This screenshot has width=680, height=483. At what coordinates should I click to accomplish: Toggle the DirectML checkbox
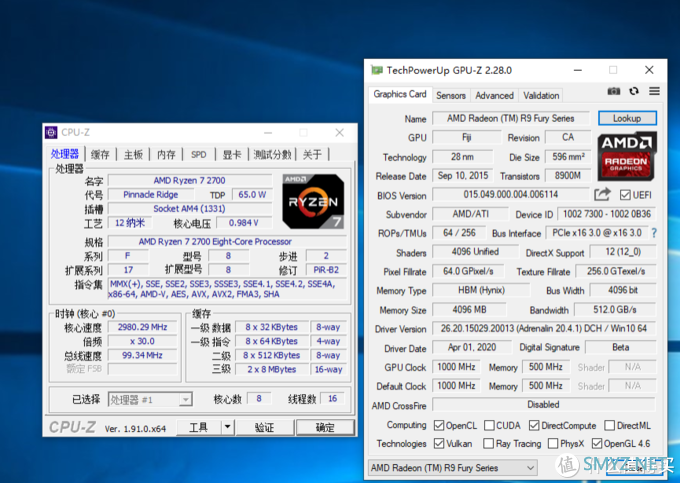pos(609,425)
